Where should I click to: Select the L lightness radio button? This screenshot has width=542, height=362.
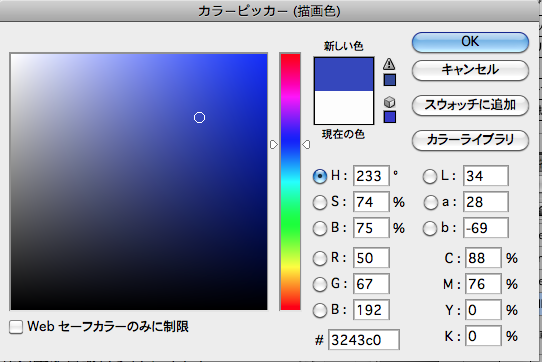pos(430,176)
